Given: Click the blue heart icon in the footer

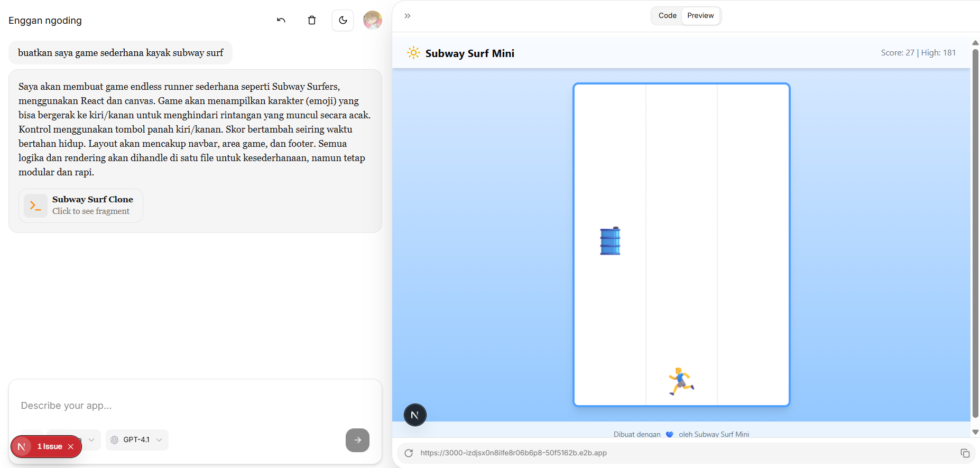Looking at the screenshot, I should [x=669, y=434].
